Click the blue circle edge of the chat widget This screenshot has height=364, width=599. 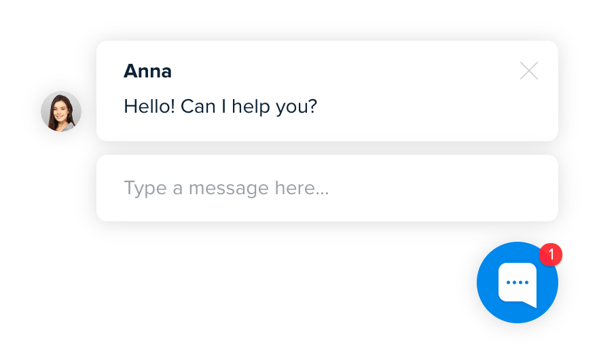[484, 299]
